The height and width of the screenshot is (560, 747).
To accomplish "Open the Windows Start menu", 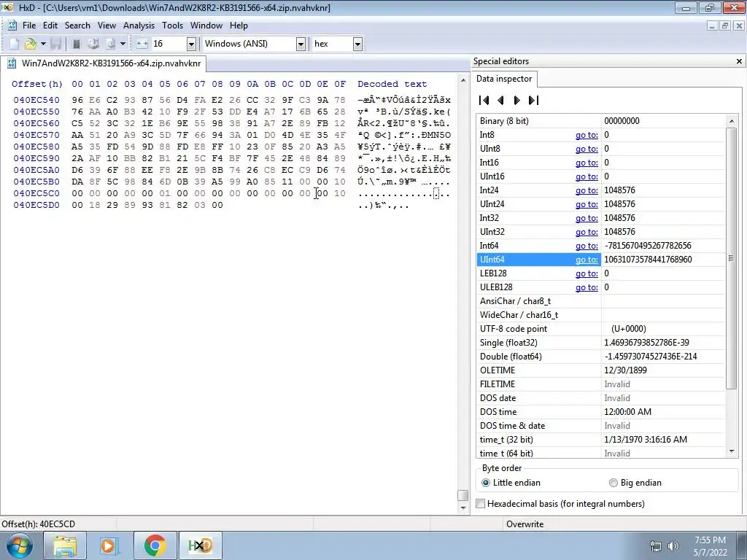I will click(19, 545).
